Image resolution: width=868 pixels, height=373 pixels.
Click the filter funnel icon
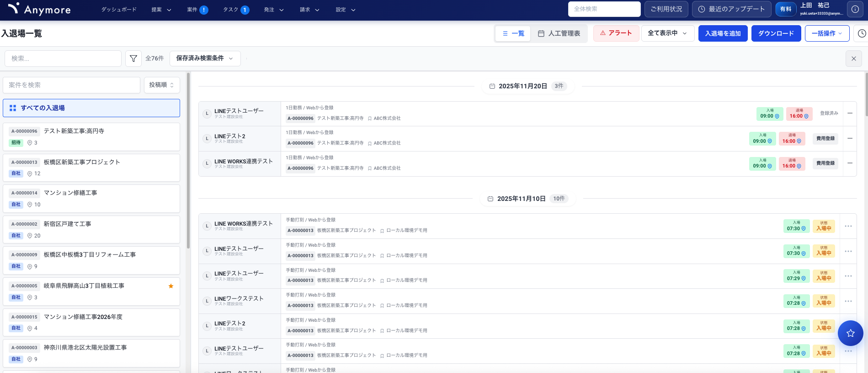(133, 59)
